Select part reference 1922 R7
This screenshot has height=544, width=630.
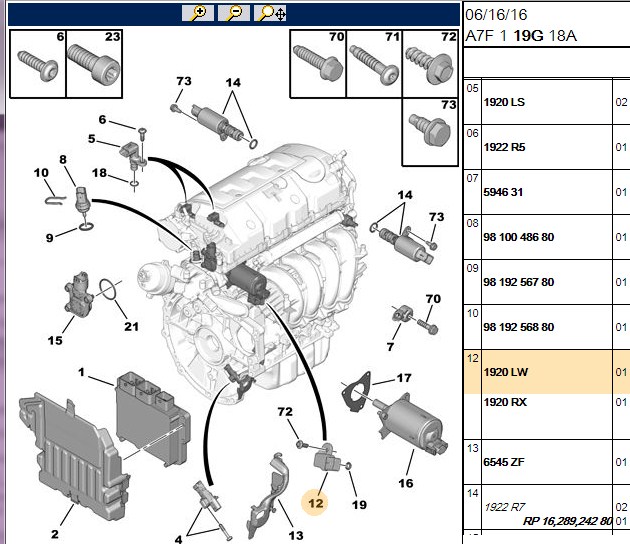[505, 507]
